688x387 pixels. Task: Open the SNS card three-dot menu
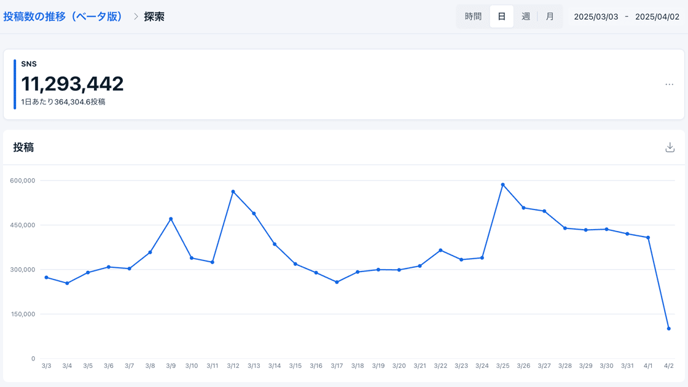[669, 84]
